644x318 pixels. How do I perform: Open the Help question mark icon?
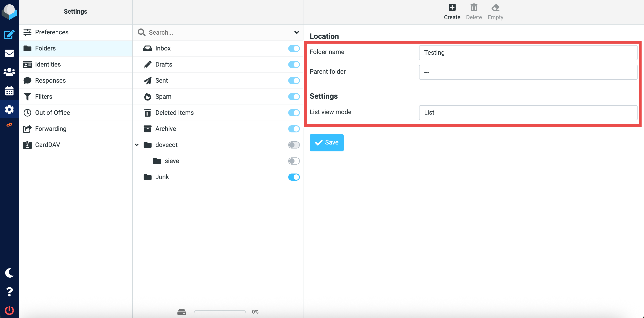point(9,292)
